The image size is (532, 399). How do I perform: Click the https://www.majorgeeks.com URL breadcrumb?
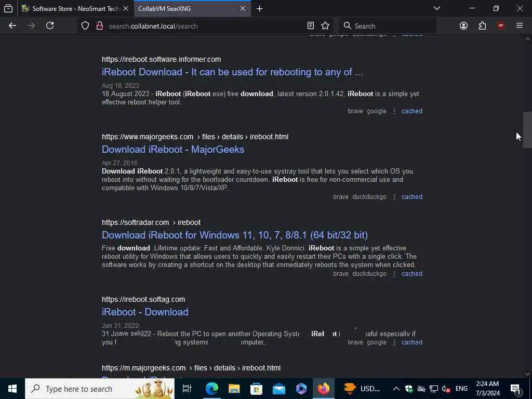(195, 137)
